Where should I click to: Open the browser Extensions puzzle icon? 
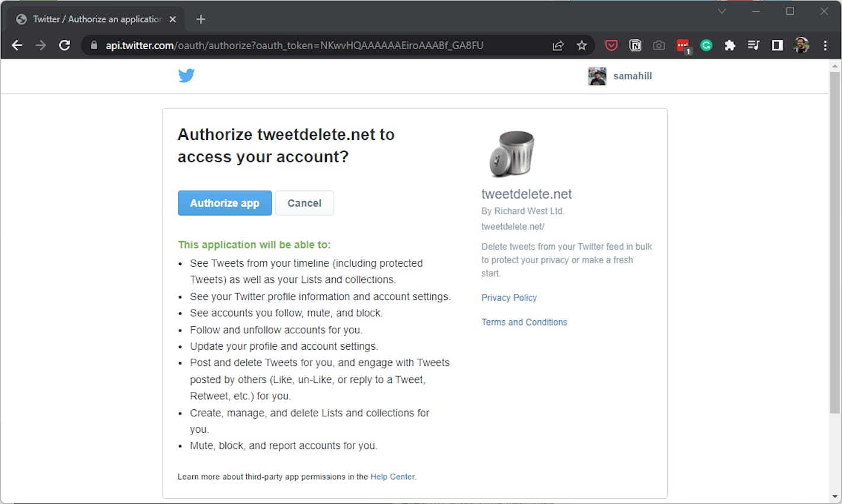(x=729, y=45)
